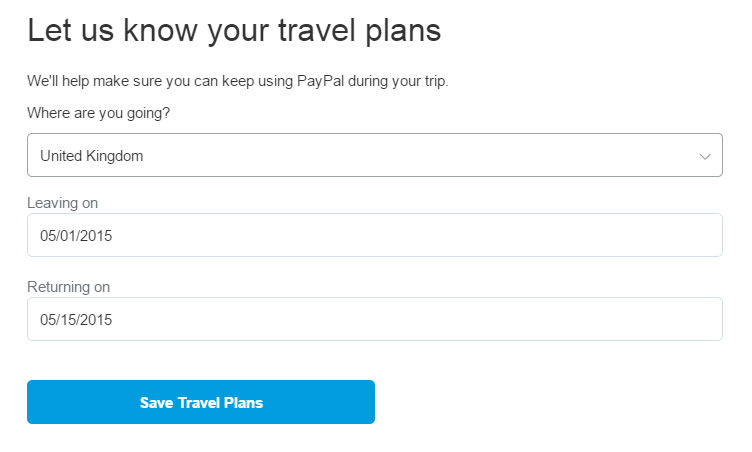The width and height of the screenshot is (752, 452).
Task: Click the 'Where are you going?' label
Action: 98,113
